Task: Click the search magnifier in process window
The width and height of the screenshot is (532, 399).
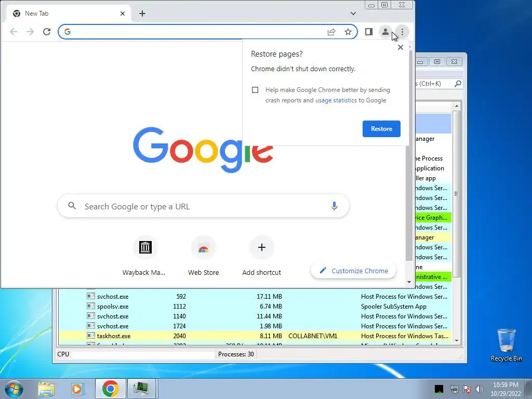Action: 458,84
